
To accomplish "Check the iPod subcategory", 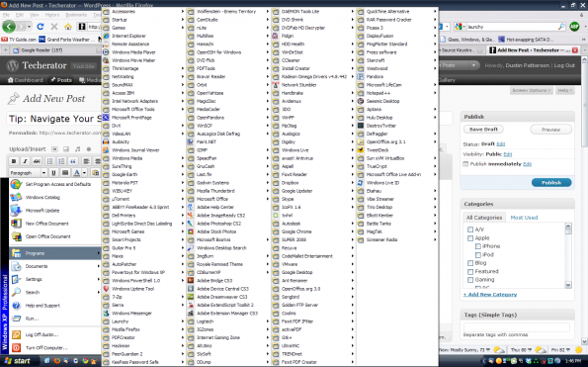I will [477, 254].
